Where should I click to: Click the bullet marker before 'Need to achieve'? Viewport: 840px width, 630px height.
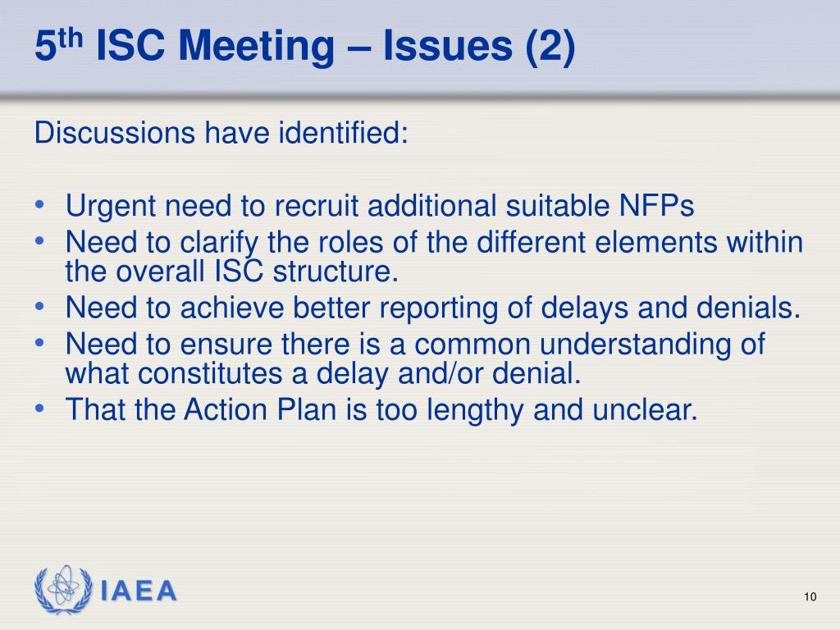[x=39, y=307]
